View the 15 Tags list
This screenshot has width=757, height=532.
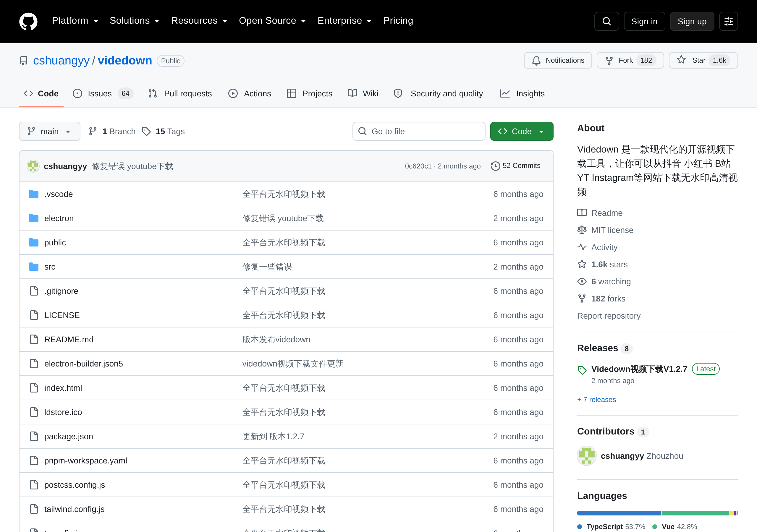163,131
